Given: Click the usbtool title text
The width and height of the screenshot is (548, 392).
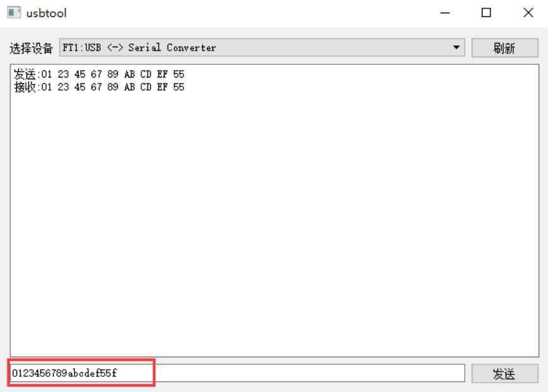Looking at the screenshot, I should [x=46, y=13].
